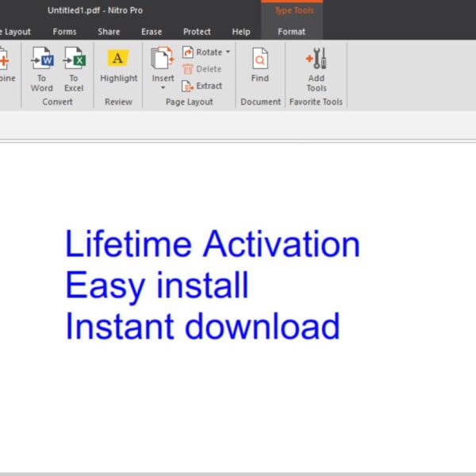Expand the dropdown arrow under Insert

coord(163,88)
